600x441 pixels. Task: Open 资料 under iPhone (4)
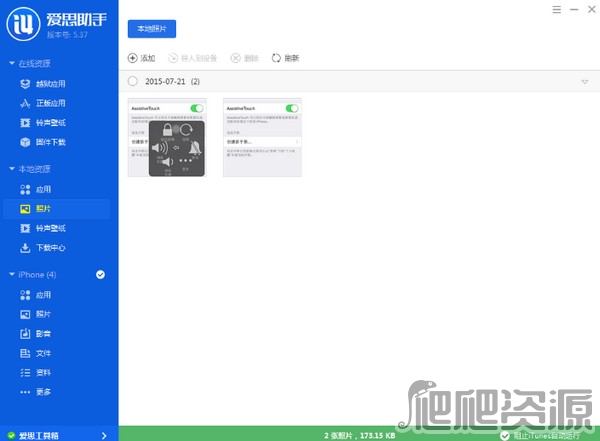36,373
